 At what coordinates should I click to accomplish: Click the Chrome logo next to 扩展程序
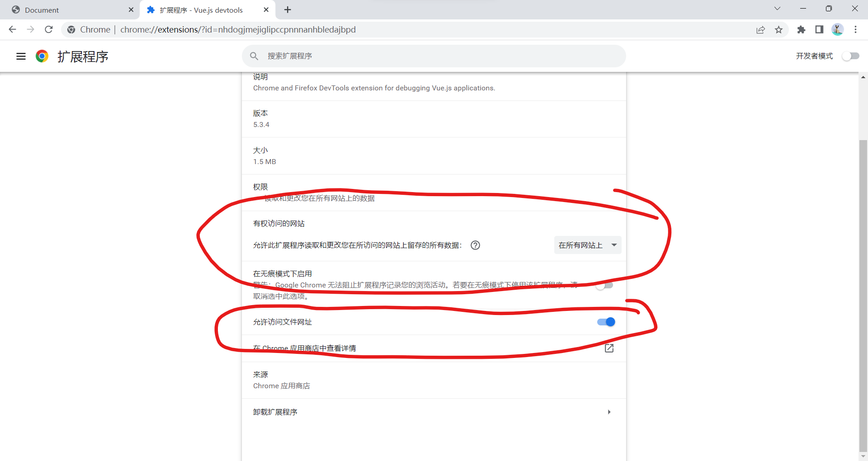click(x=42, y=56)
